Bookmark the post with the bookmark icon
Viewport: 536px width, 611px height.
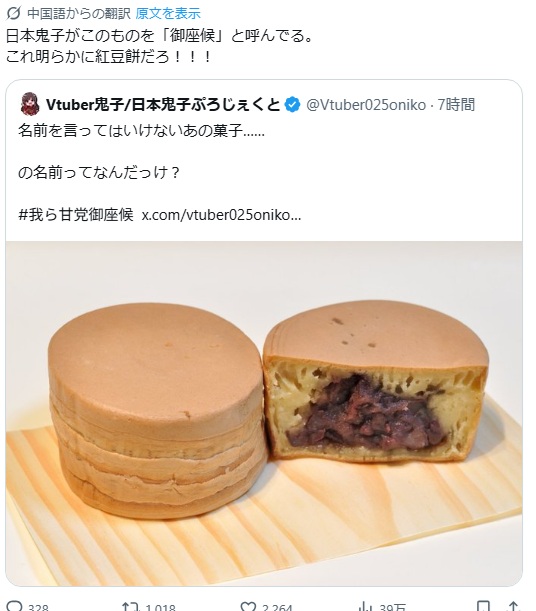tap(483, 606)
